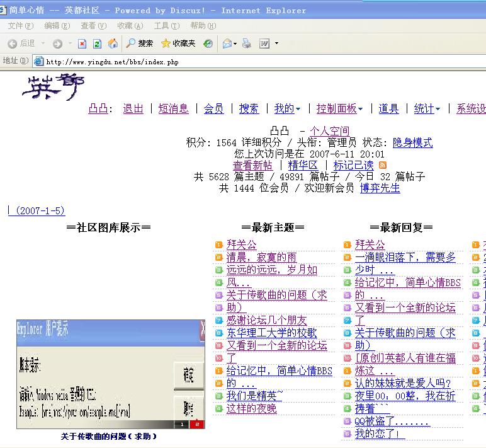Select slide 1 button in gallery

point(183,424)
